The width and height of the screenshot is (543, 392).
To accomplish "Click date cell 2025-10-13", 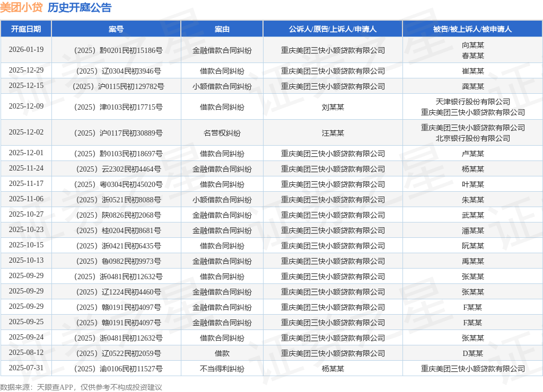I will click(27, 261).
